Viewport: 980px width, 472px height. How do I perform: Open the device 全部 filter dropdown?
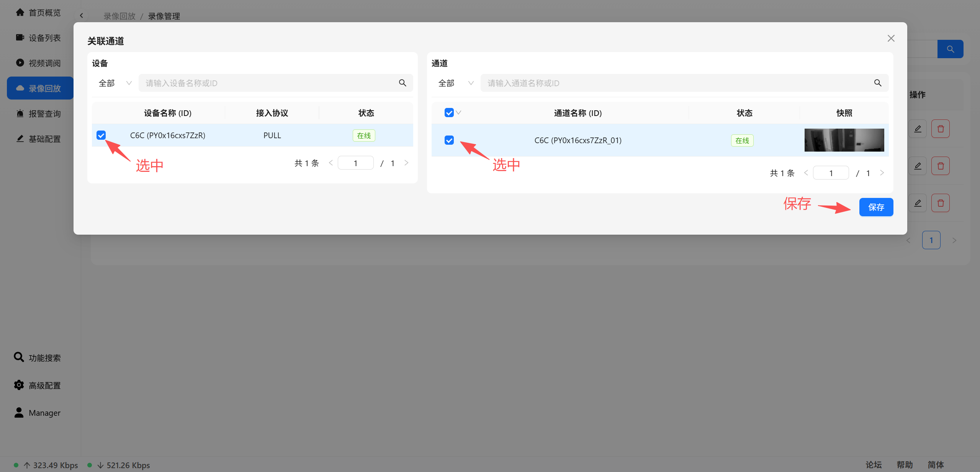(x=115, y=83)
